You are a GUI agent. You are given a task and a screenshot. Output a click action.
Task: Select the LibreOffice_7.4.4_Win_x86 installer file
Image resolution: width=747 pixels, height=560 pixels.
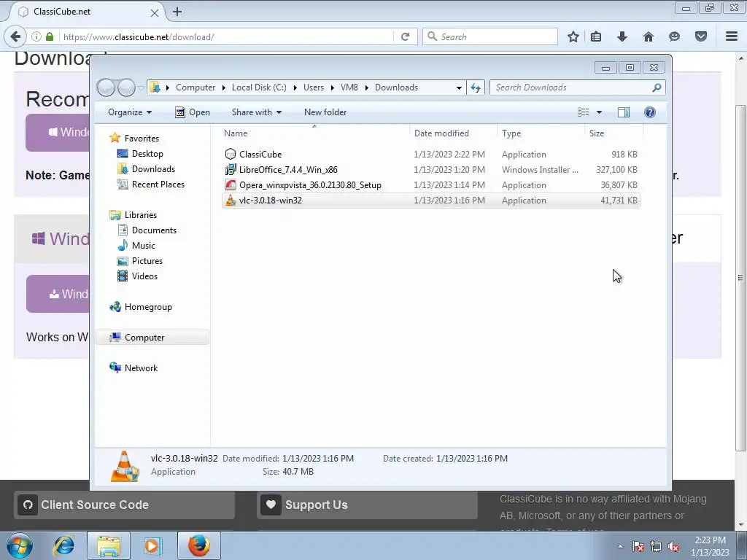click(x=430, y=169)
